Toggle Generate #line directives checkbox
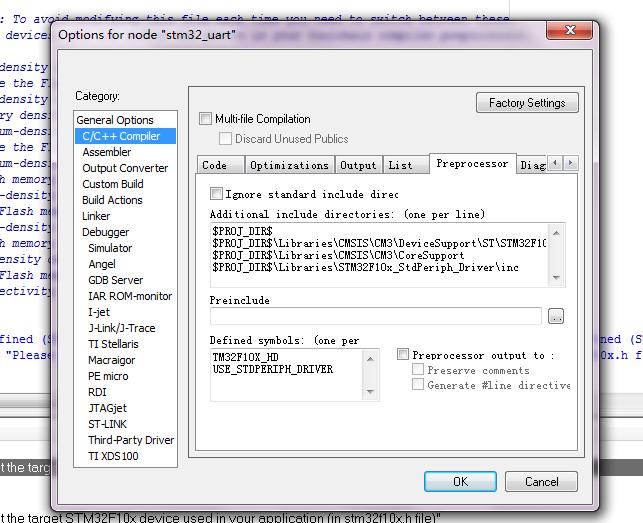The image size is (643, 523). pos(418,384)
